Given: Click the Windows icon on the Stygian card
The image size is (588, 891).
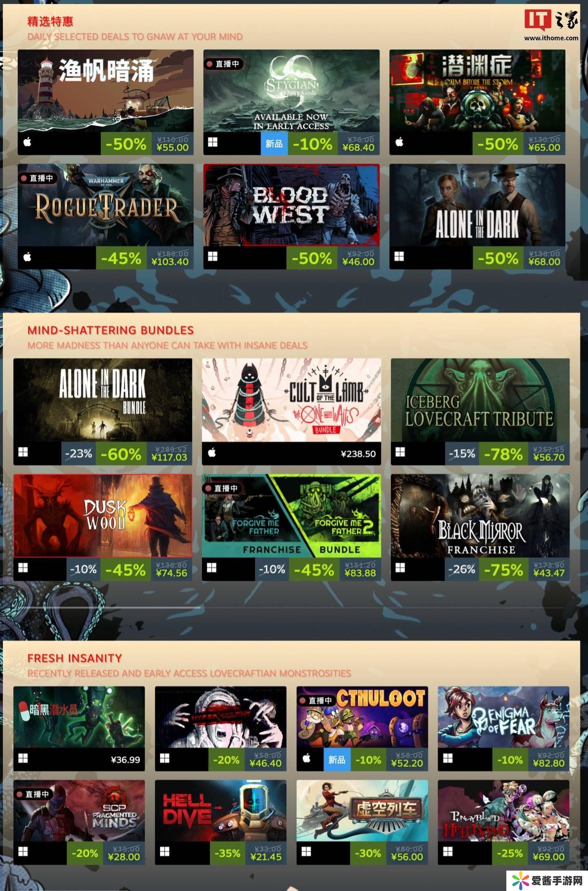Looking at the screenshot, I should coord(213,142).
